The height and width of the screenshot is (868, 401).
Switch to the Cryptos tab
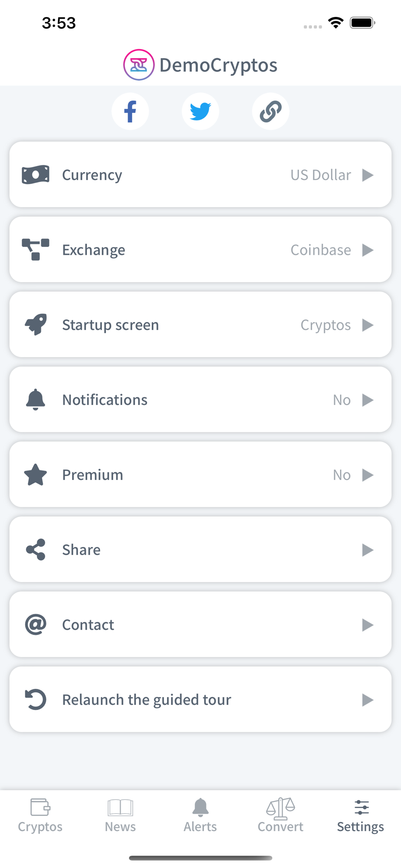tap(40, 815)
